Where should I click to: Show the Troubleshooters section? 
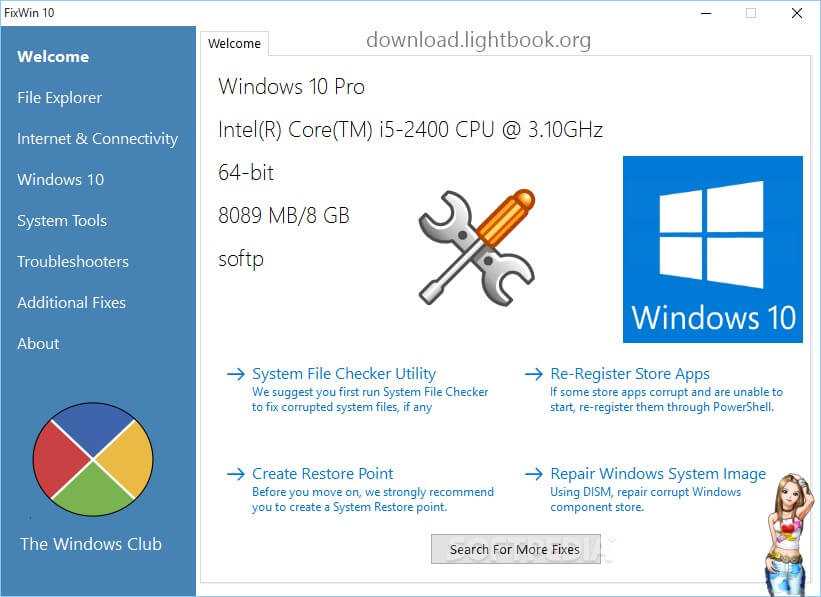[73, 261]
